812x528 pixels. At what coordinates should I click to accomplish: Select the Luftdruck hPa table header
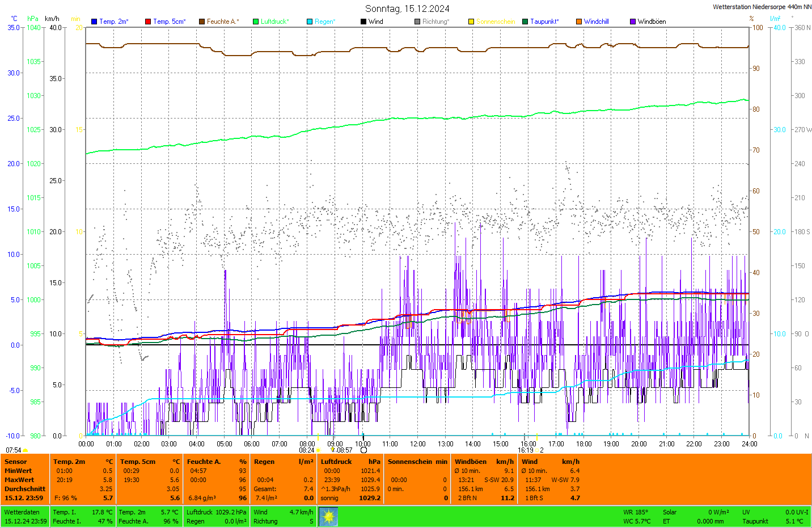point(350,462)
